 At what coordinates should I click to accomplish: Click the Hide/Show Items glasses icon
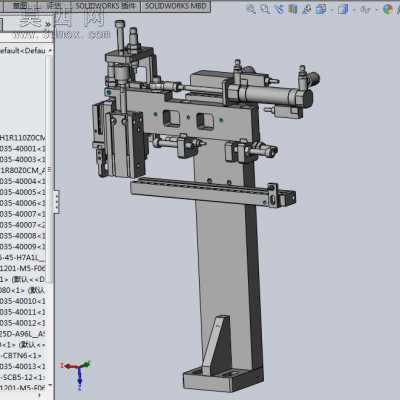point(365,10)
